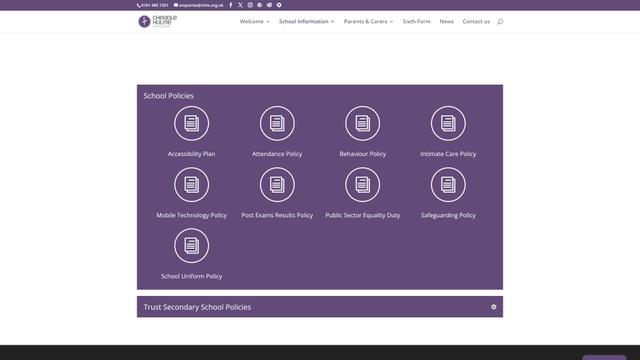
Task: Open the Attendance Policy document icon
Action: 277,123
